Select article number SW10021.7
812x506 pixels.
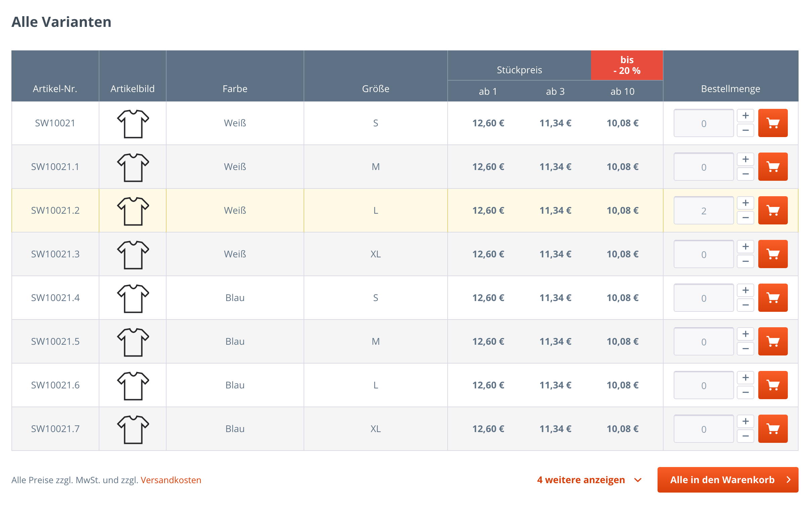pyautogui.click(x=55, y=429)
